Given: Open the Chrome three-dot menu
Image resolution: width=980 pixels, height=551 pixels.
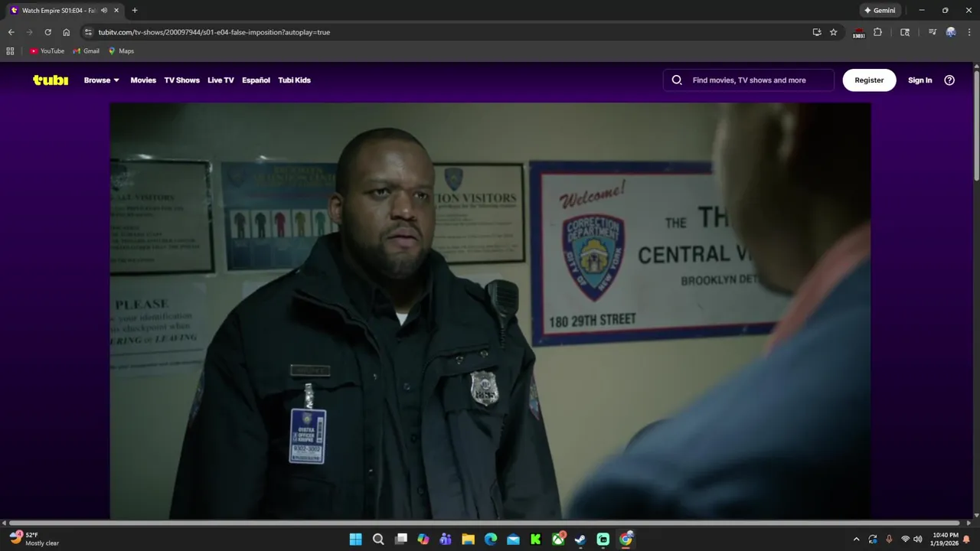Looking at the screenshot, I should click(x=968, y=32).
